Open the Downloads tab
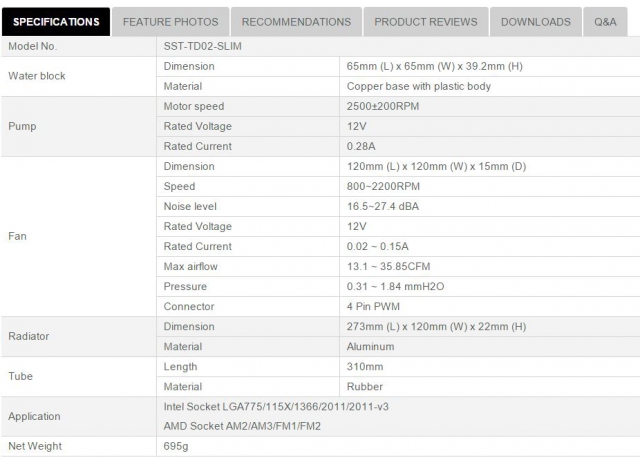This screenshot has width=640, height=460. pyautogui.click(x=535, y=21)
